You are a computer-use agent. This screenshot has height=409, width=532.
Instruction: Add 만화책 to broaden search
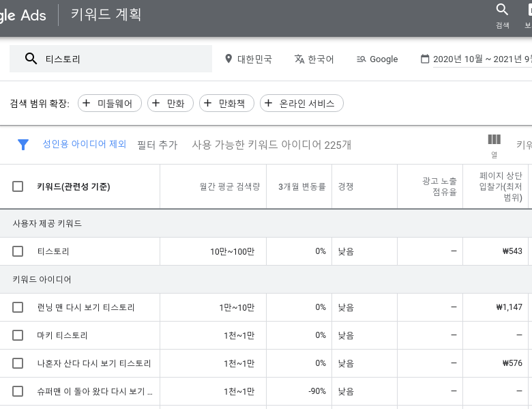point(226,103)
